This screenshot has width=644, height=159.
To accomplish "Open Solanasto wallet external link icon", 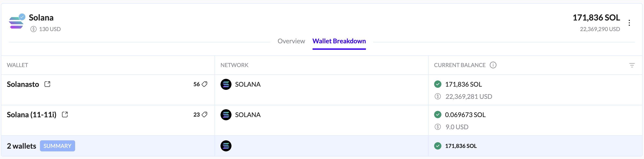I will click(x=47, y=84).
